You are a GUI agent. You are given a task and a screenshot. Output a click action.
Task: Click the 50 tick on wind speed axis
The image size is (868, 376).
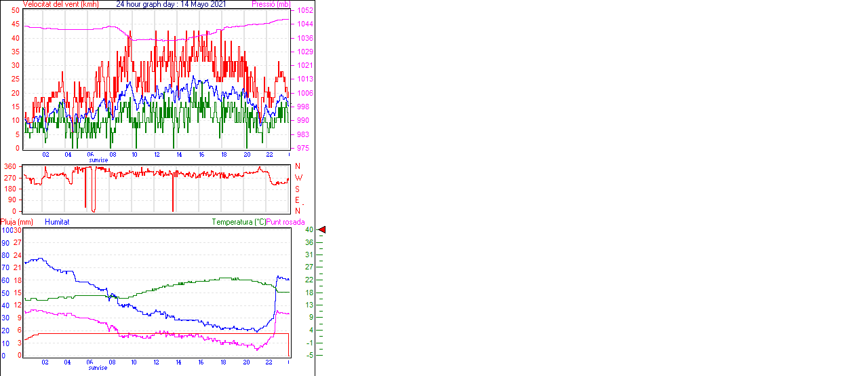point(15,11)
